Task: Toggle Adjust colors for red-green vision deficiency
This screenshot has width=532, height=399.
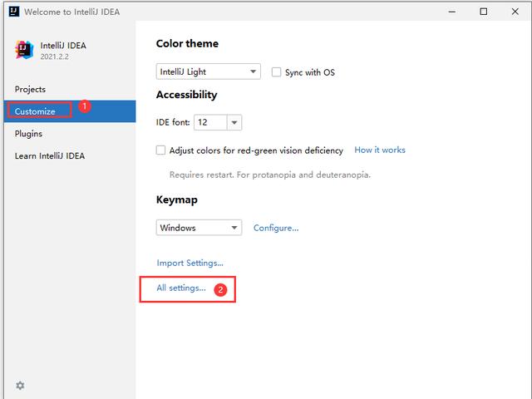Action: [160, 150]
